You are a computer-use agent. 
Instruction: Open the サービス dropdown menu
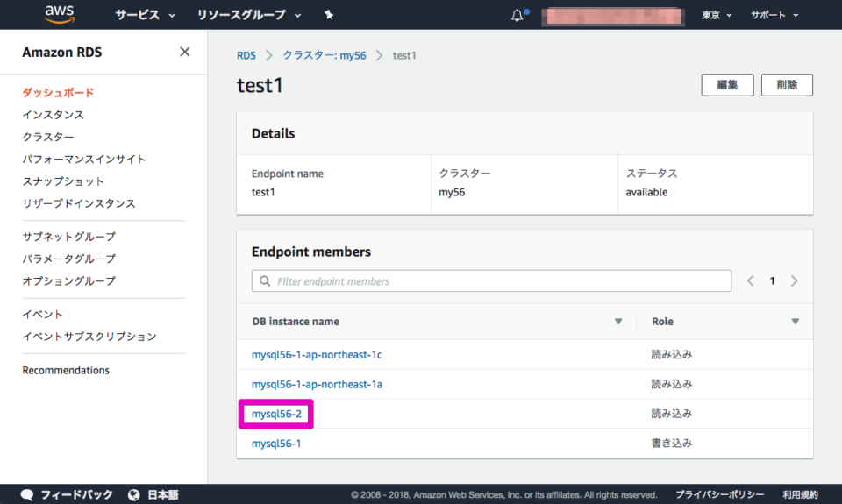[145, 15]
